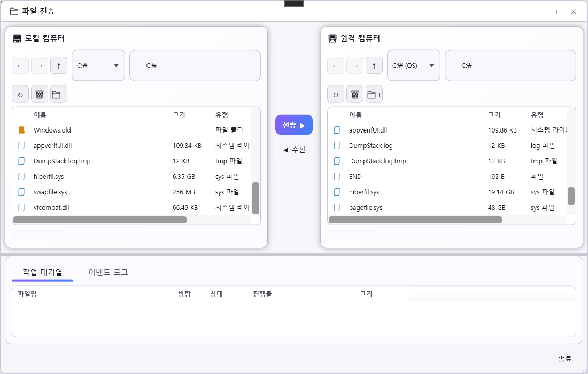Click the refresh icon in the remote panel
The width and height of the screenshot is (588, 374).
[336, 93]
